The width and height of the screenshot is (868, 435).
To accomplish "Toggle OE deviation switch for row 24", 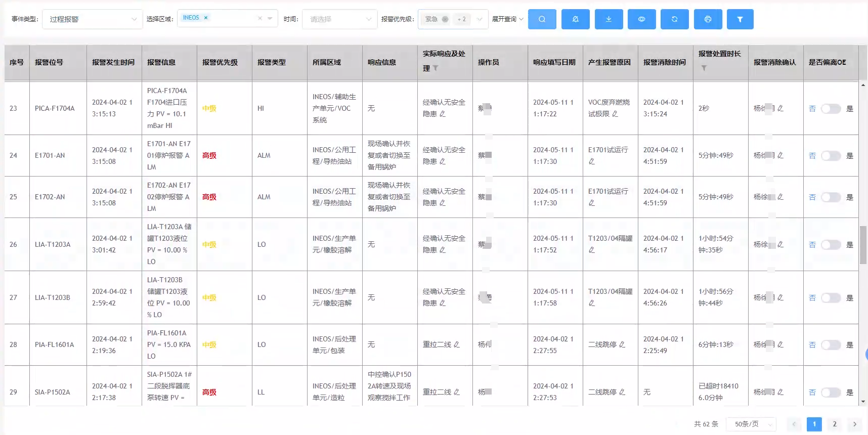I will [x=831, y=156].
